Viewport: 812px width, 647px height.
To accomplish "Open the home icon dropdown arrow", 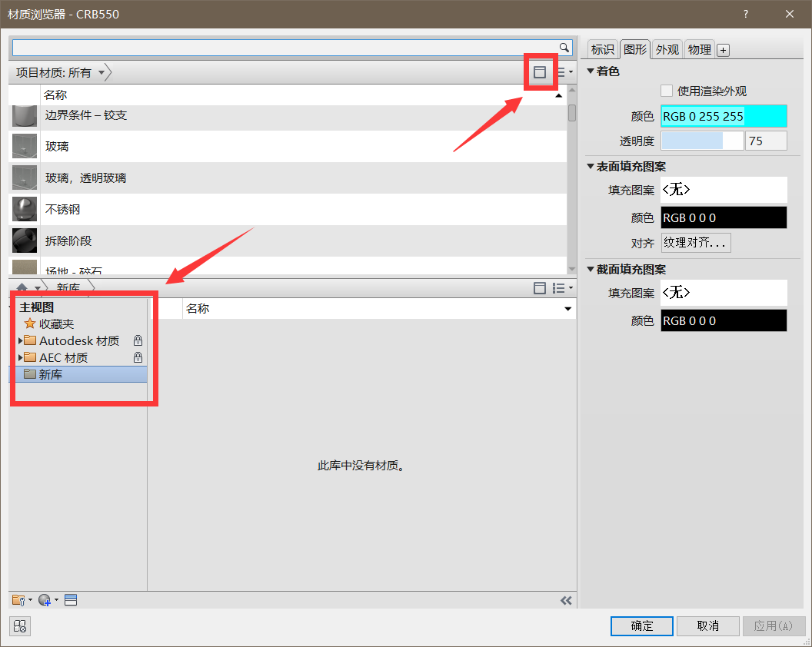I will (x=37, y=288).
